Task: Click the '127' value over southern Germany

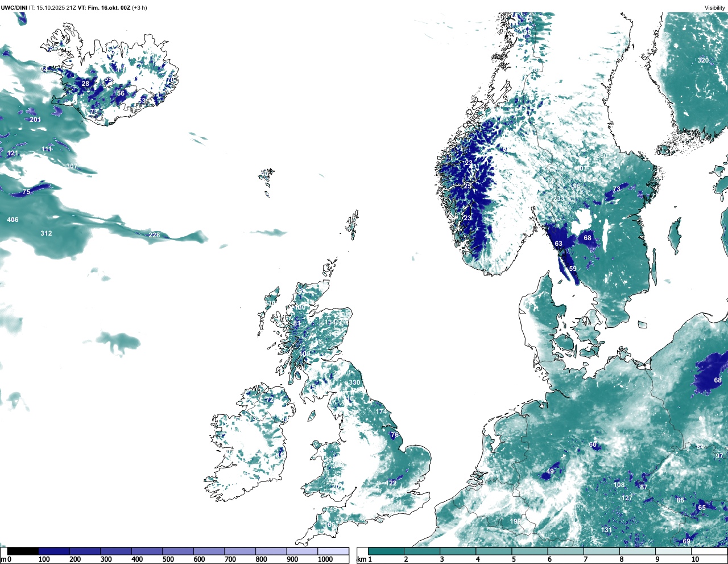Action: pyautogui.click(x=627, y=498)
